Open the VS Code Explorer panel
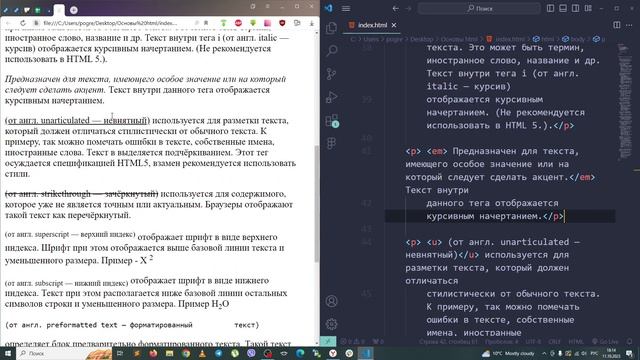 tap(331, 28)
